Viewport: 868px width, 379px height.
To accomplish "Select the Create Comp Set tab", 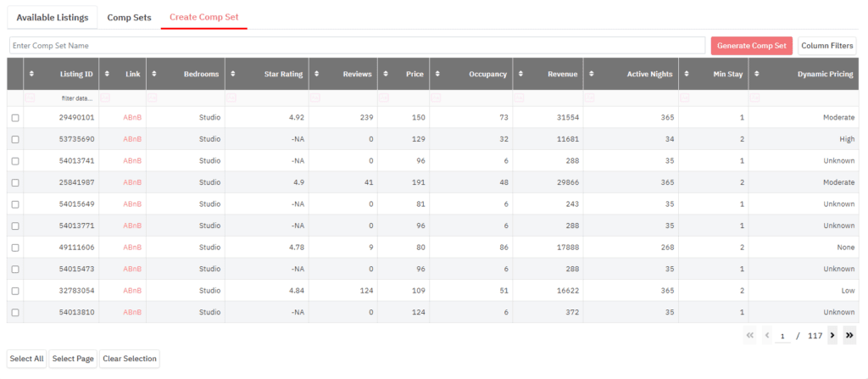I will click(x=204, y=17).
